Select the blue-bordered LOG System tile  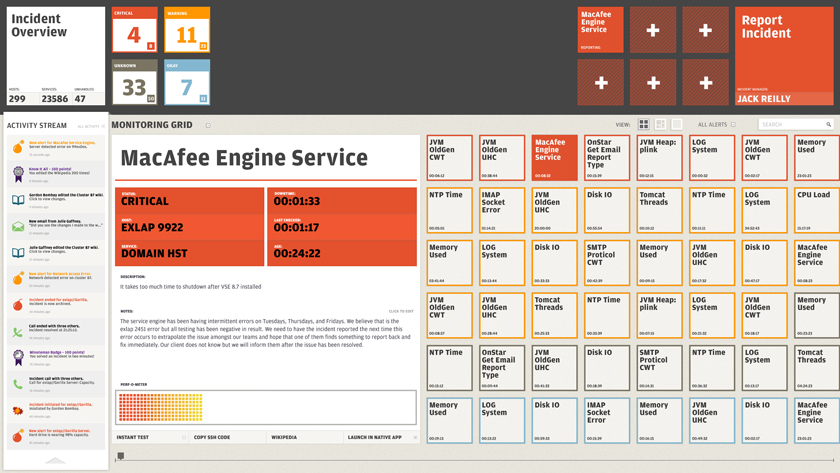(502, 421)
